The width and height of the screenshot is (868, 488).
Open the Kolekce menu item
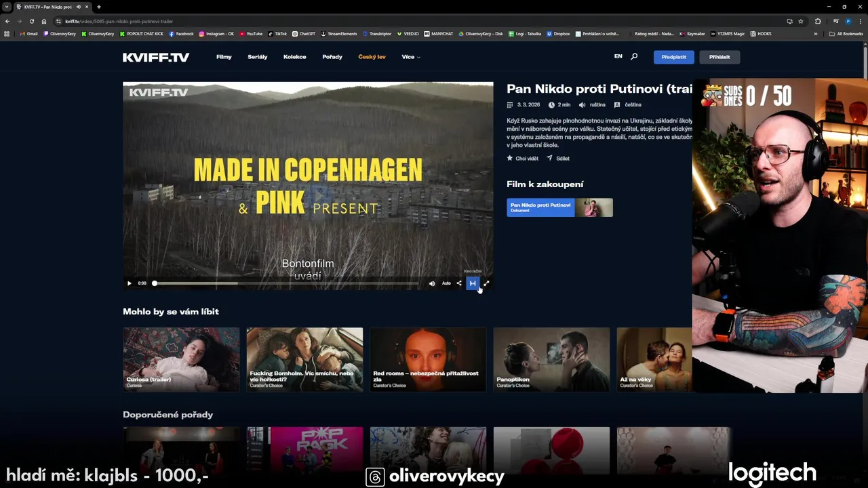click(295, 57)
